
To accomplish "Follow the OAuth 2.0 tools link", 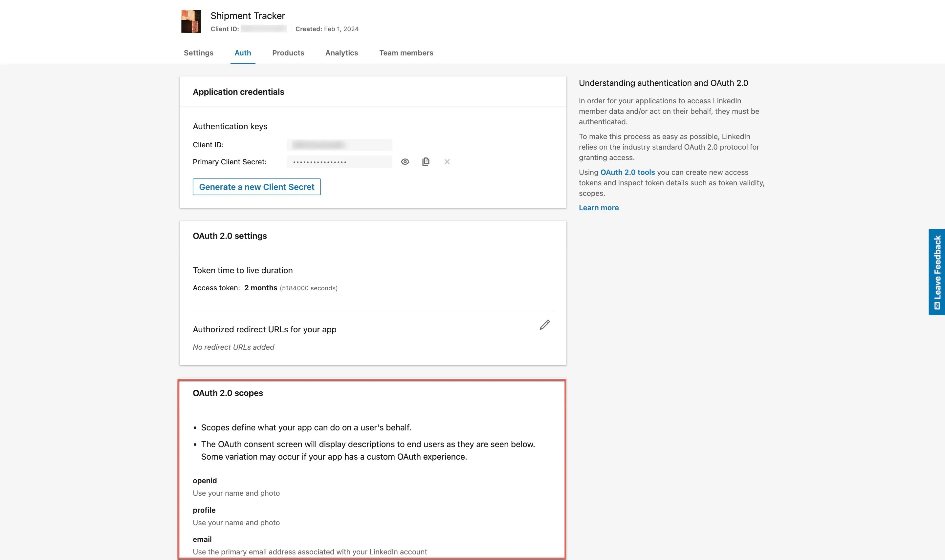I will pos(628,173).
